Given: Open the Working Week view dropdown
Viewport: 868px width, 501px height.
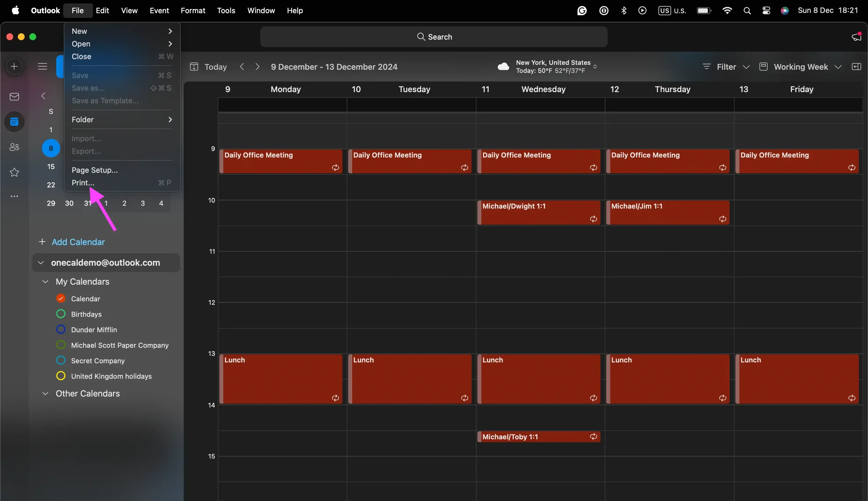Looking at the screenshot, I should (x=801, y=67).
